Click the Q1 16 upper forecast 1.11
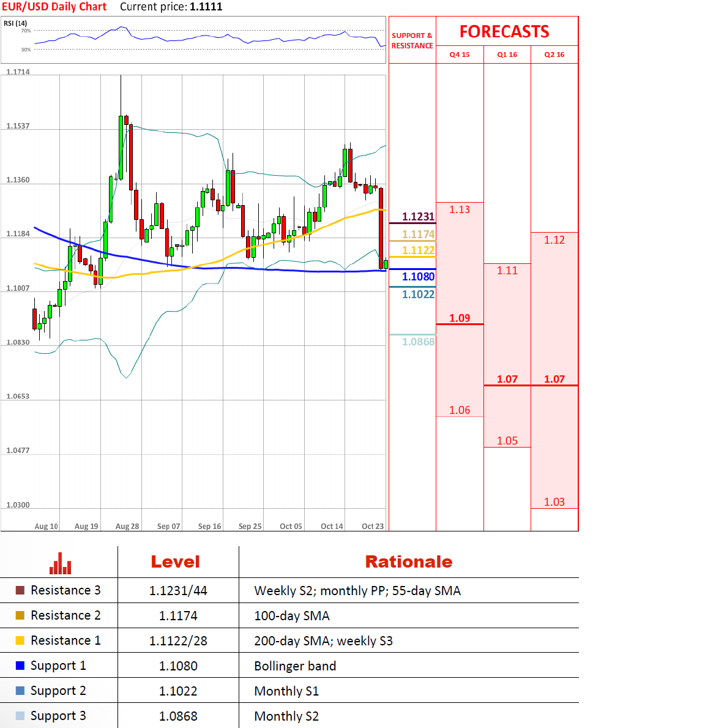The image size is (705, 728). point(507,270)
